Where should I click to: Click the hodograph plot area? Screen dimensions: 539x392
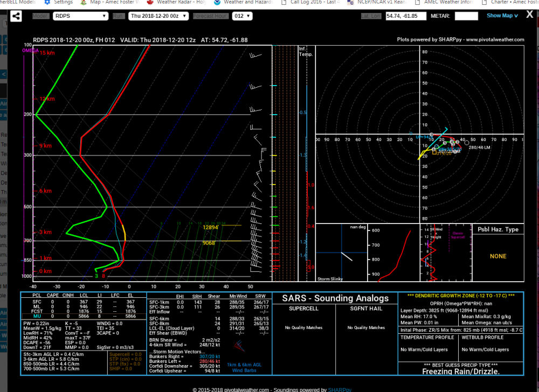[420, 134]
